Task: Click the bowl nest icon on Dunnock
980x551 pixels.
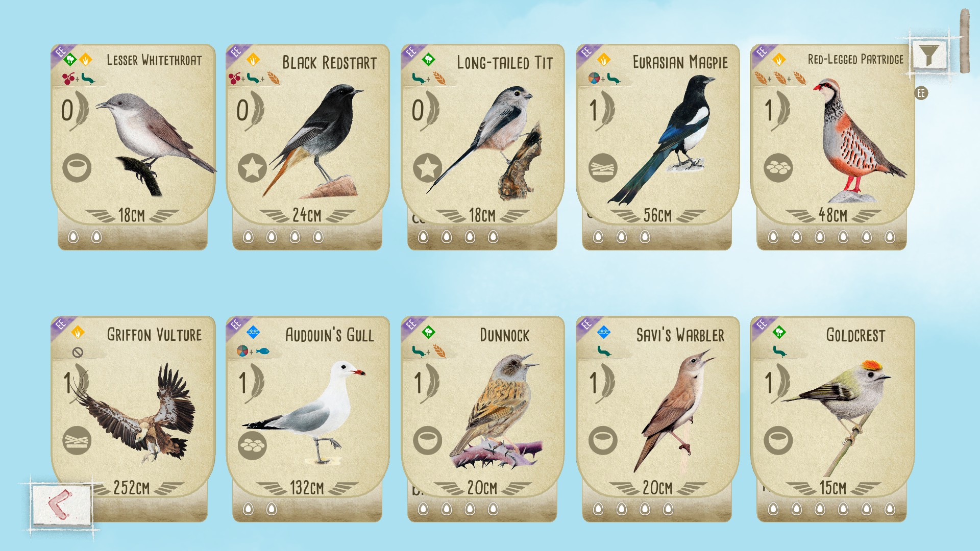Action: pos(427,440)
